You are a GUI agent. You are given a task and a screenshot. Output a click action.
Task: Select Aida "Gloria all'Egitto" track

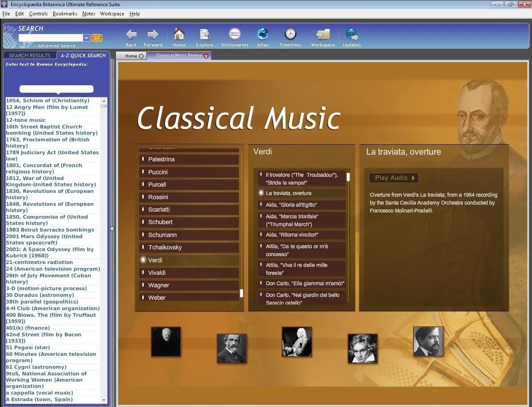tap(301, 205)
